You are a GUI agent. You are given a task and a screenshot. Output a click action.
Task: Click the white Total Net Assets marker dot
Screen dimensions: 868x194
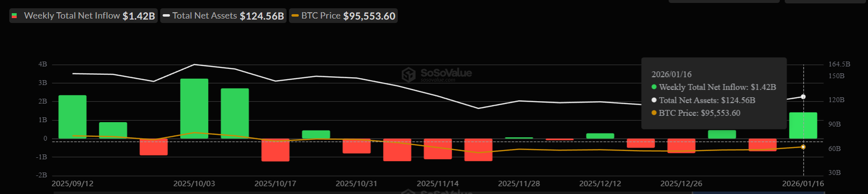(x=803, y=97)
